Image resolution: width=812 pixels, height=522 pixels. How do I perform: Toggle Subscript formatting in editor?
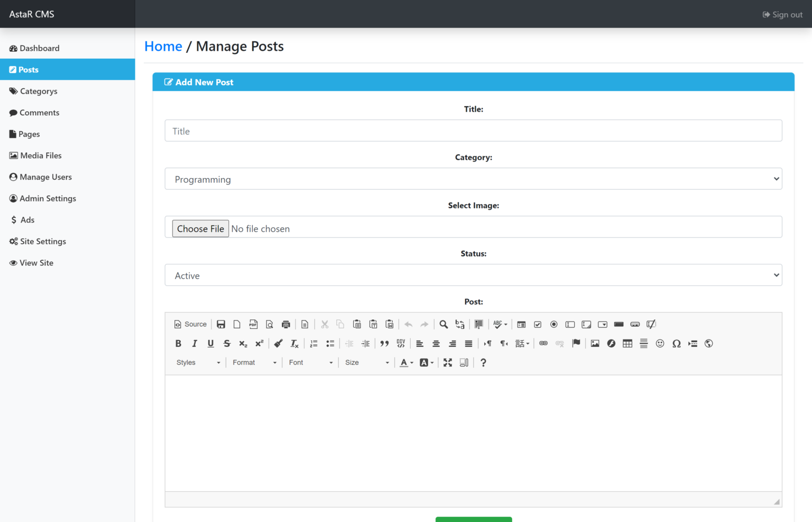(x=243, y=344)
